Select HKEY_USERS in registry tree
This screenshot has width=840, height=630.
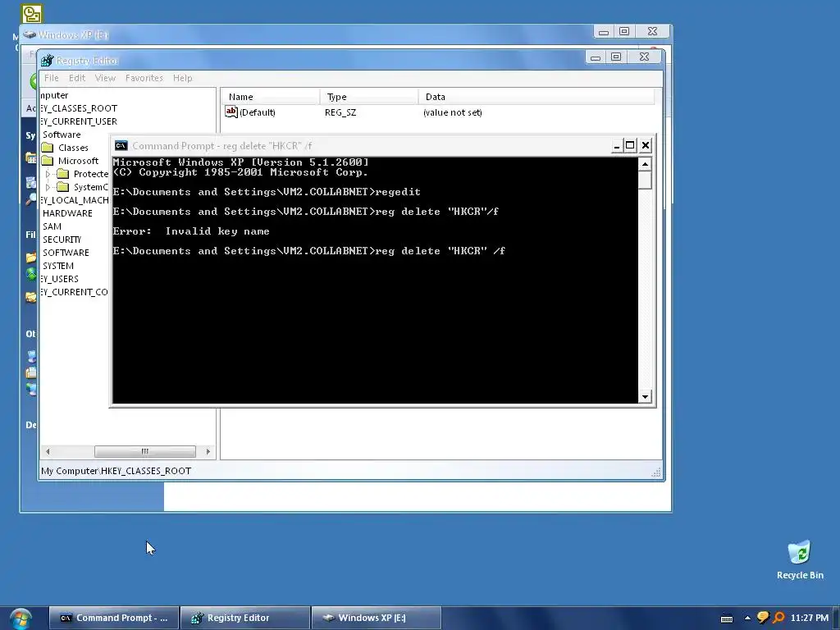tap(60, 279)
